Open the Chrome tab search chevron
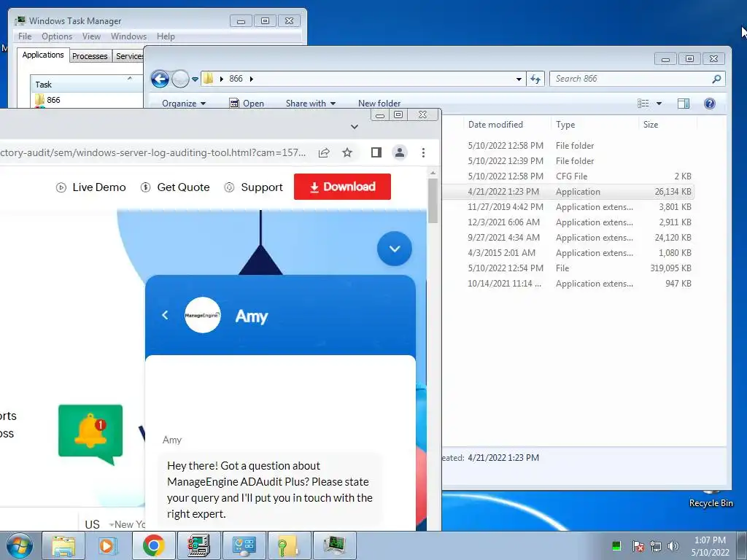The height and width of the screenshot is (560, 747). 354,127
